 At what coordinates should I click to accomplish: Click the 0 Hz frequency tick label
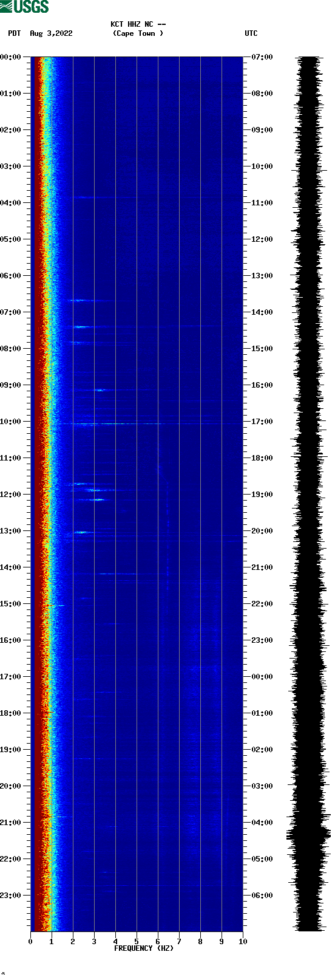pyautogui.click(x=30, y=942)
